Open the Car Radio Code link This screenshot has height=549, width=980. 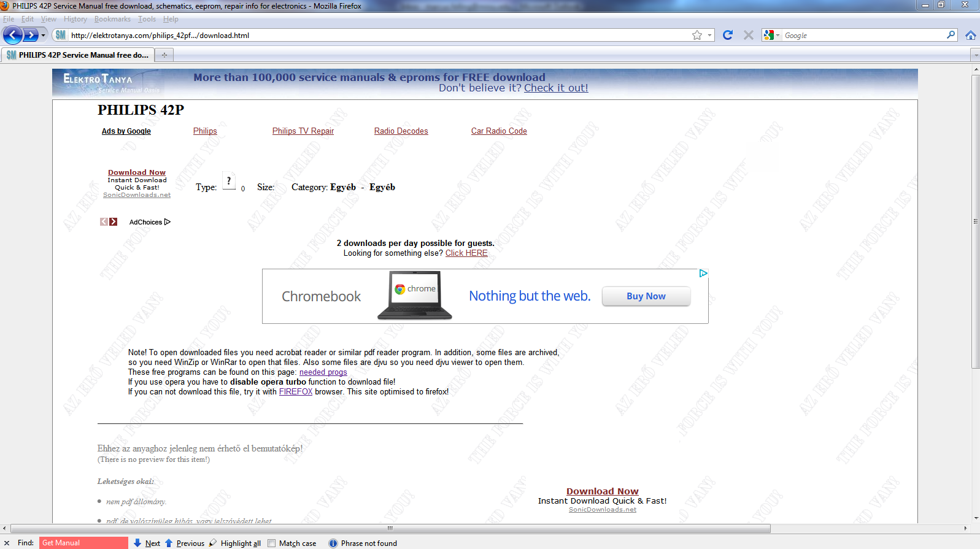(x=499, y=131)
